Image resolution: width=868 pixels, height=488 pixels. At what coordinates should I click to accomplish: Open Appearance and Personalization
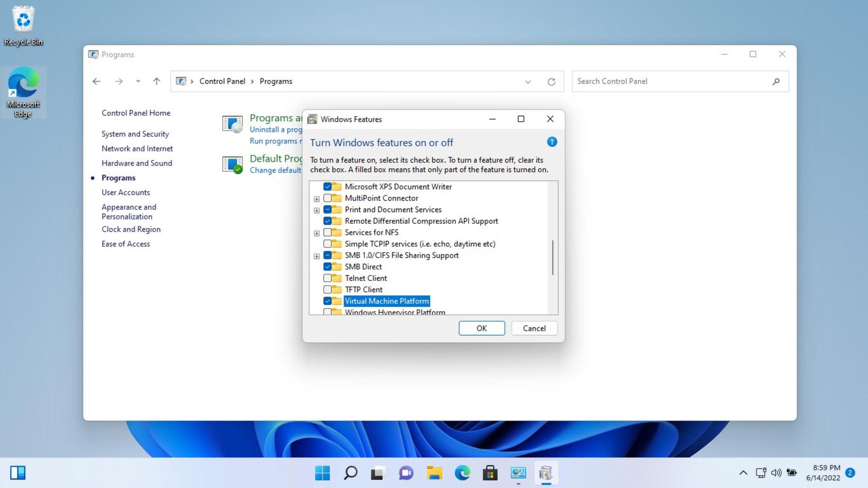(129, 212)
